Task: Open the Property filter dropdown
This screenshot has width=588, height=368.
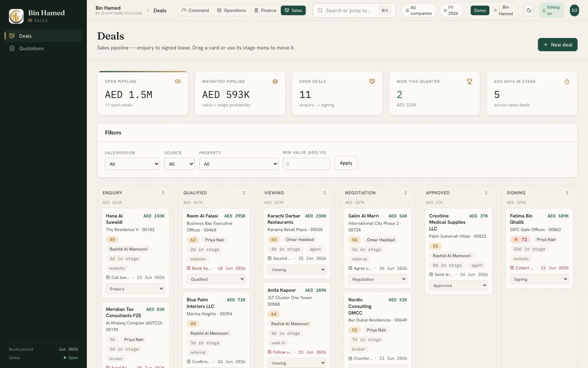Action: [239, 164]
